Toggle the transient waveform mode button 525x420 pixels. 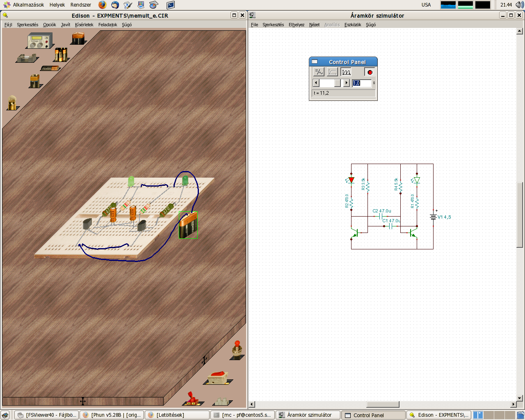click(x=346, y=72)
